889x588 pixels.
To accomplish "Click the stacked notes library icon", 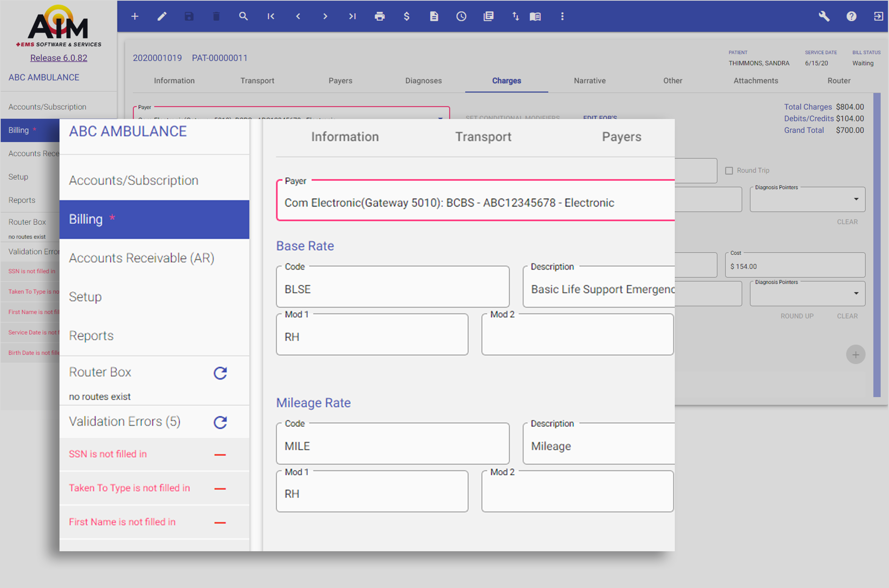I will coord(489,16).
